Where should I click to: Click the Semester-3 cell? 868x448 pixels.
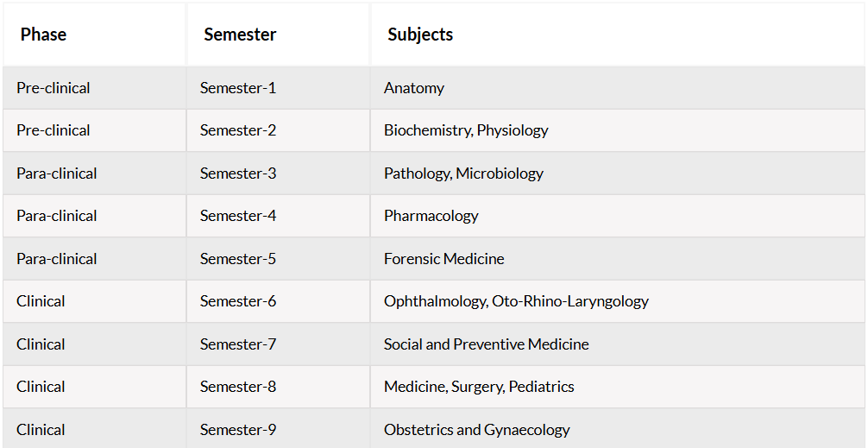pyautogui.click(x=278, y=174)
